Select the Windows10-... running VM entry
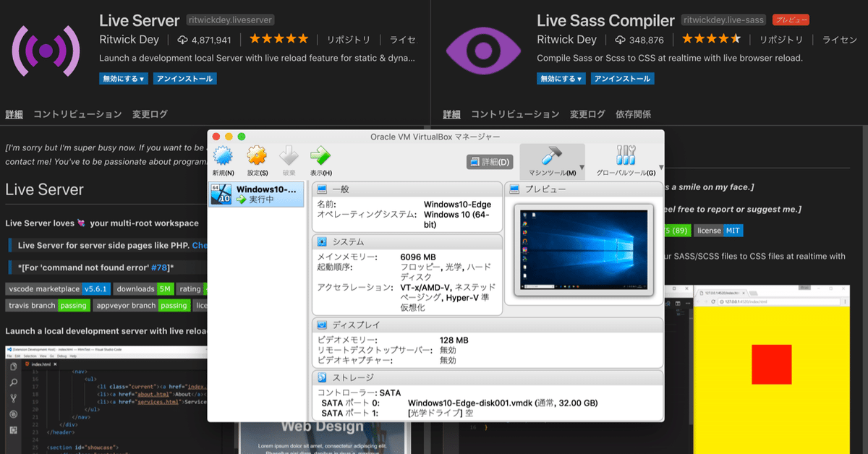The width and height of the screenshot is (868, 454). click(x=257, y=194)
